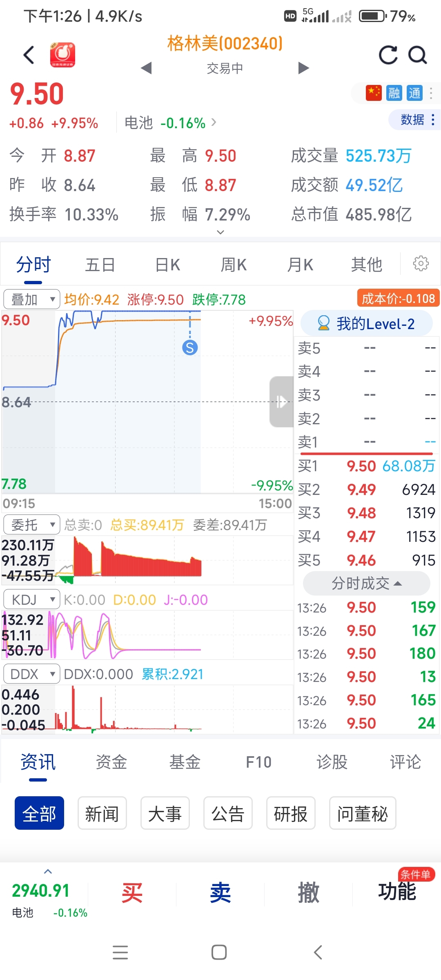Switch to 日K chart tab
Image resolution: width=441 pixels, height=980 pixels.
click(x=167, y=265)
